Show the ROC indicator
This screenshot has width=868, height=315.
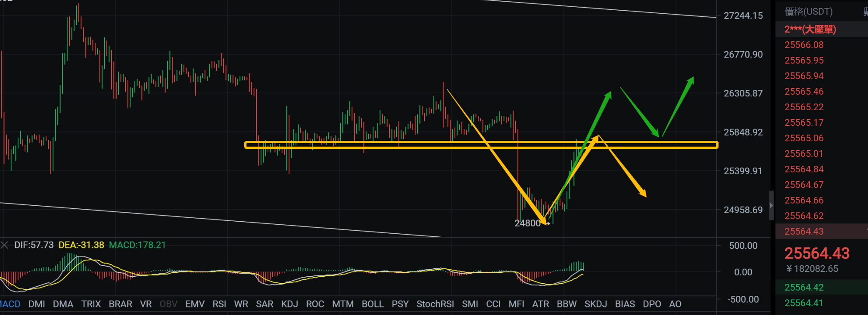[315, 304]
